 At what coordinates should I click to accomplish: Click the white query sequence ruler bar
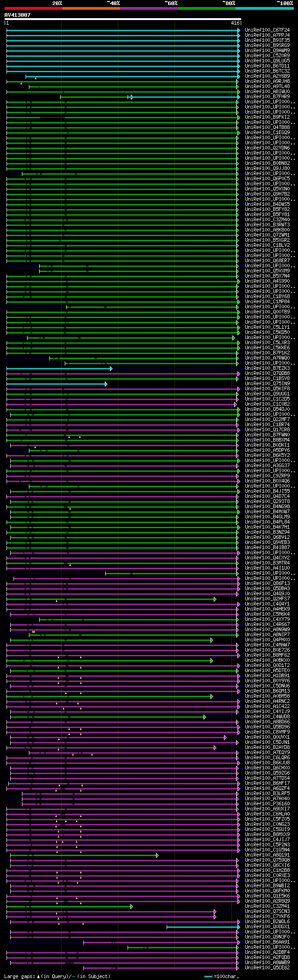[122, 19]
